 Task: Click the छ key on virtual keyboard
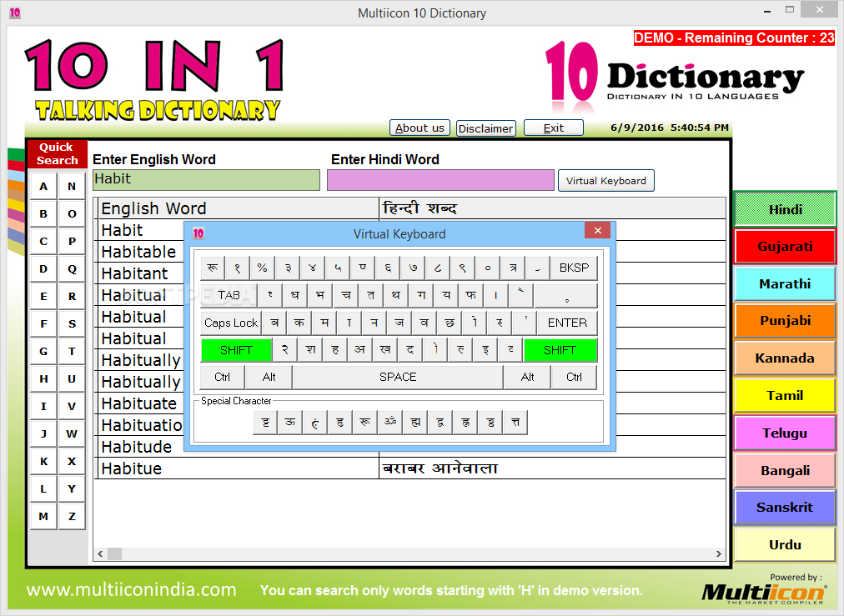pos(450,323)
